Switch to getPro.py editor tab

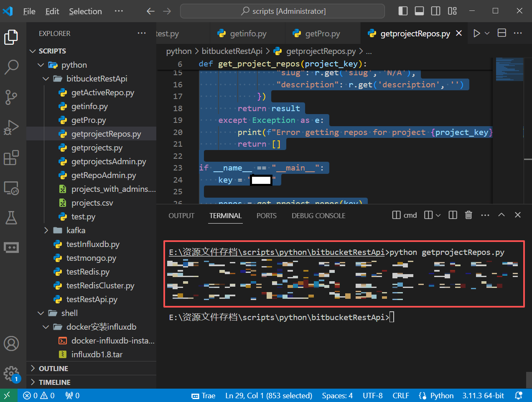pos(322,33)
